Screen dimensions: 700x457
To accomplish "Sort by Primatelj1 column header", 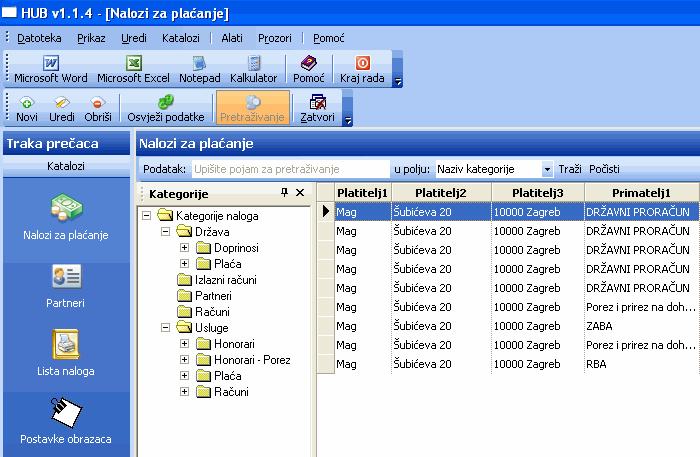I will click(x=642, y=193).
